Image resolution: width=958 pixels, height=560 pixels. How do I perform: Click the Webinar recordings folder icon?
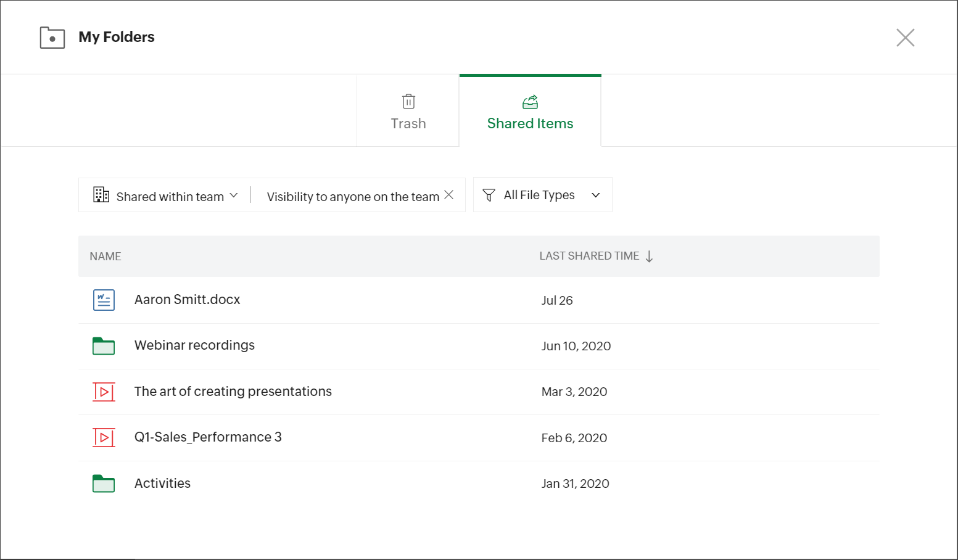(x=104, y=346)
